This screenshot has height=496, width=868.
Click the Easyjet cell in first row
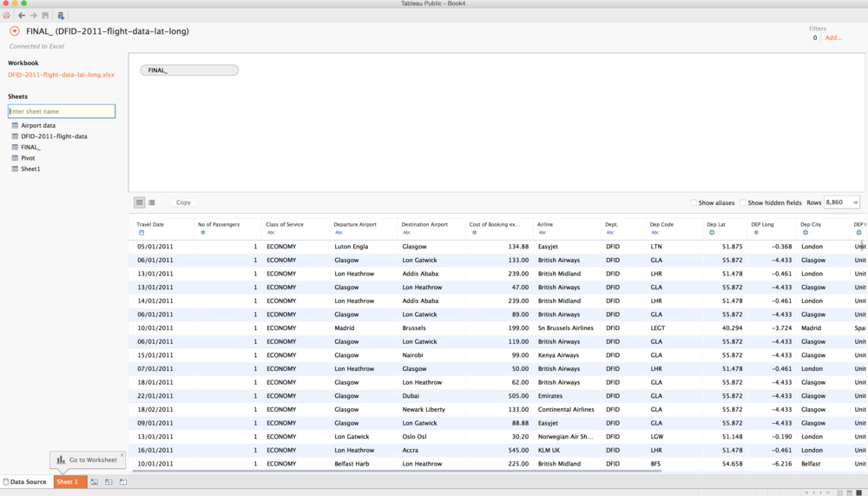548,247
